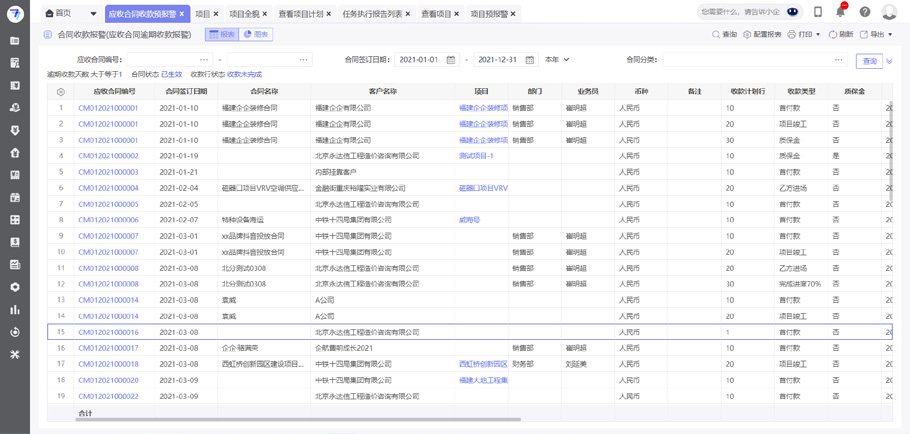Click the 合同分类 input field

(x=750, y=60)
